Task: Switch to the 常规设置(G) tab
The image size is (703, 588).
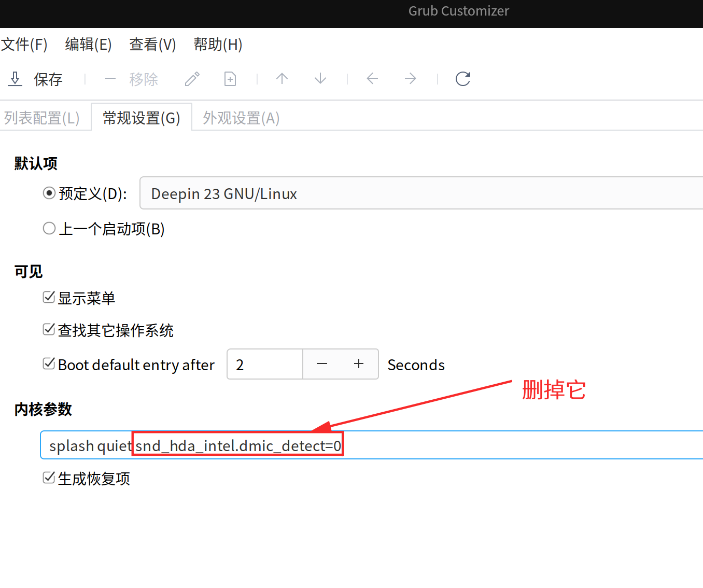Action: [142, 118]
